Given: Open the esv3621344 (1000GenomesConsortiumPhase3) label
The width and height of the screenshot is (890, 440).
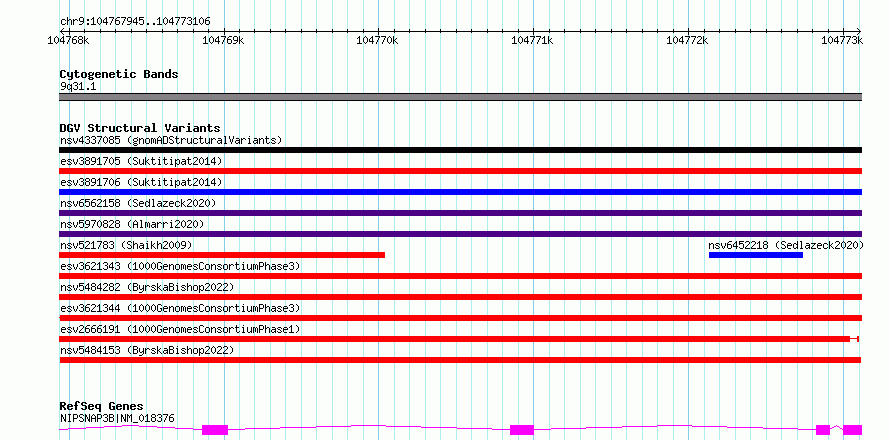Looking at the screenshot, I should coord(180,308).
